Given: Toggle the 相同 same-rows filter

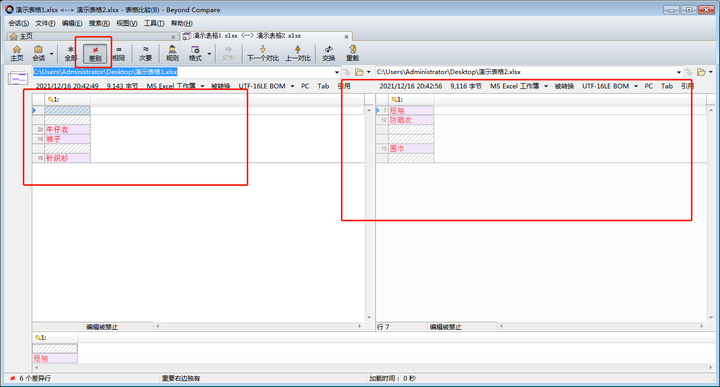Looking at the screenshot, I should point(119,53).
